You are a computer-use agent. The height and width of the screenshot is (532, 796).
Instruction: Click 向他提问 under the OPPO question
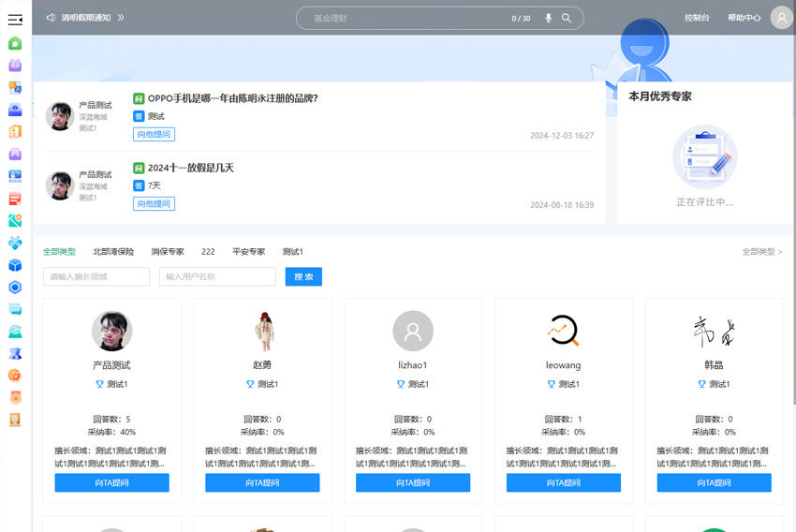154,135
